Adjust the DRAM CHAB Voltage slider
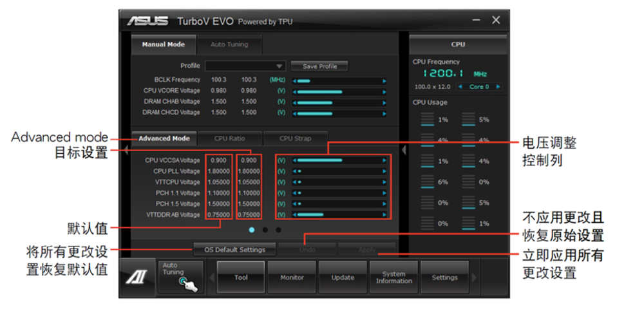This screenshot has width=644, height=309. pyautogui.click(x=339, y=102)
